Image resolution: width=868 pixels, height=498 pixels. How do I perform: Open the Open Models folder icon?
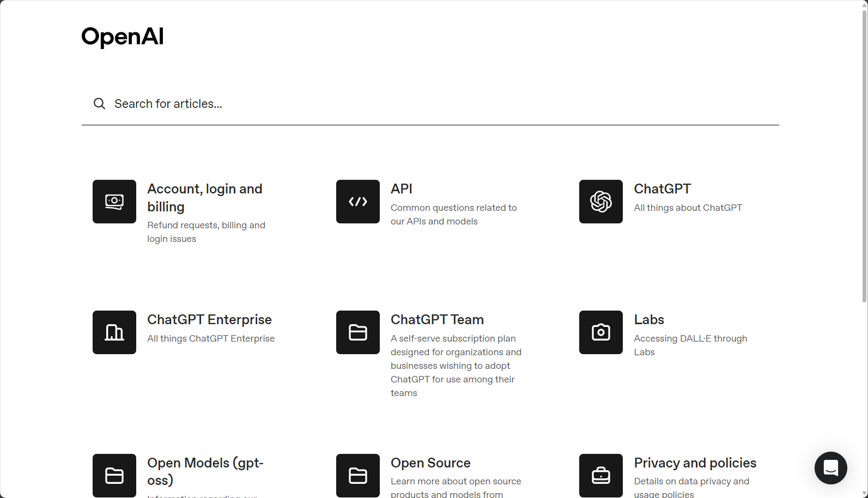click(x=114, y=476)
